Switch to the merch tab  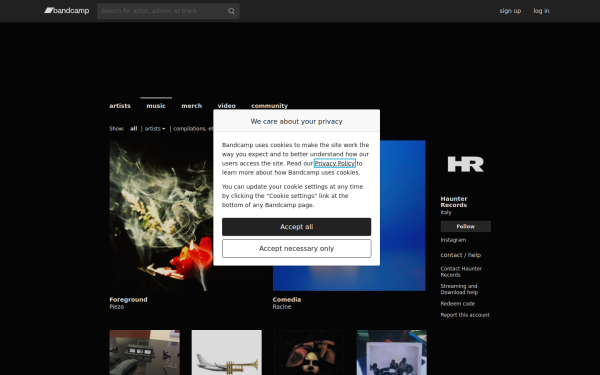point(191,106)
